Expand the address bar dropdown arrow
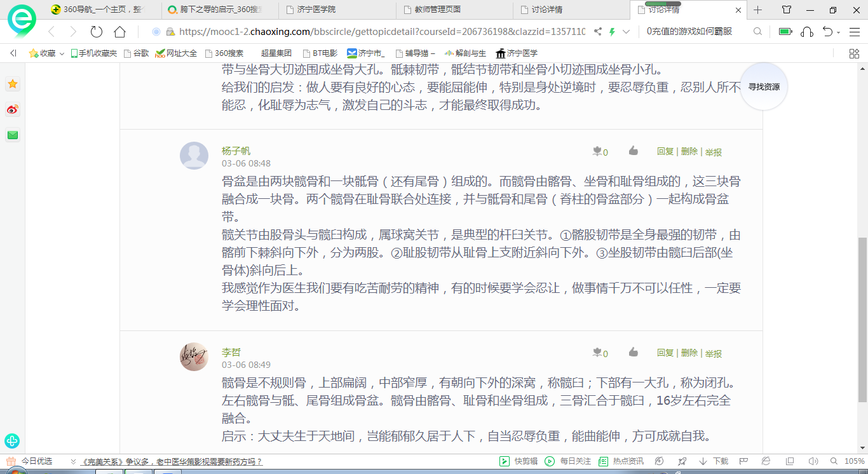The width and height of the screenshot is (868, 474). coord(627,32)
